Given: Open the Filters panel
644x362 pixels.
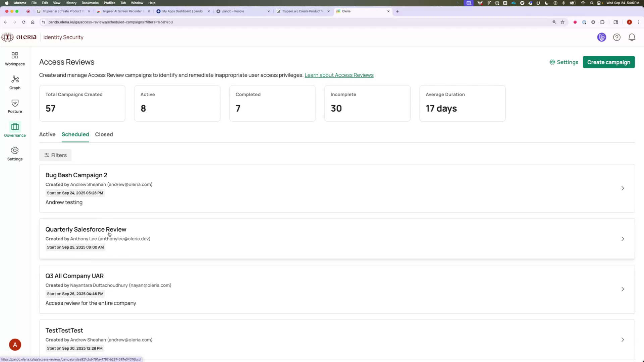Looking at the screenshot, I should 55,155.
